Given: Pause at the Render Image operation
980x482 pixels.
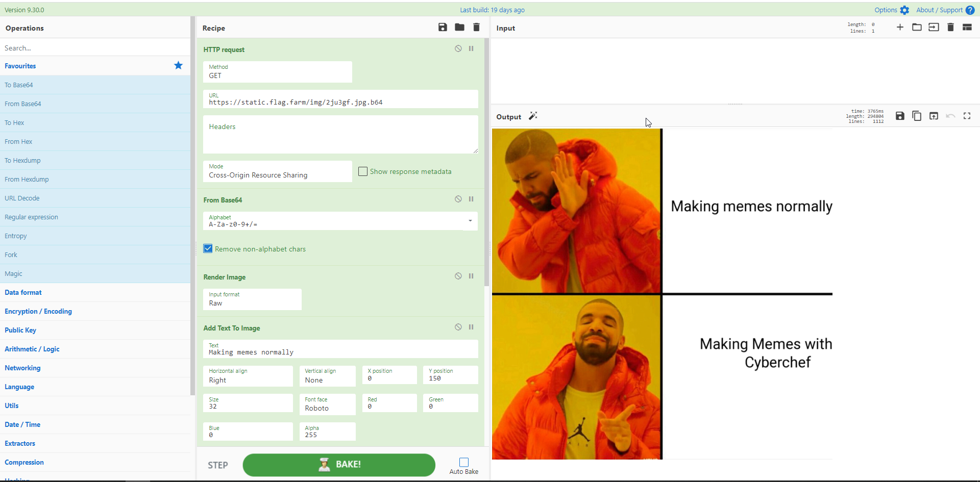Looking at the screenshot, I should [x=471, y=276].
